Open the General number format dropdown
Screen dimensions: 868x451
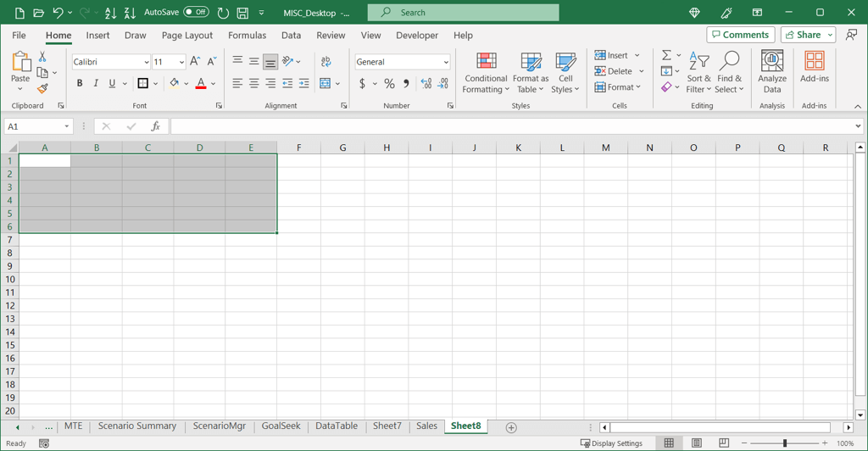coord(446,62)
